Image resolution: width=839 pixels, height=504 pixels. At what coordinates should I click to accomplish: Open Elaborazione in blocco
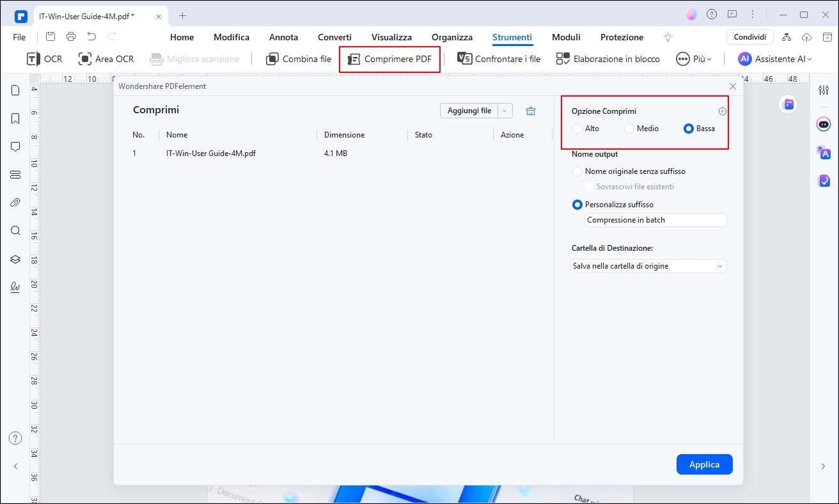click(x=608, y=59)
